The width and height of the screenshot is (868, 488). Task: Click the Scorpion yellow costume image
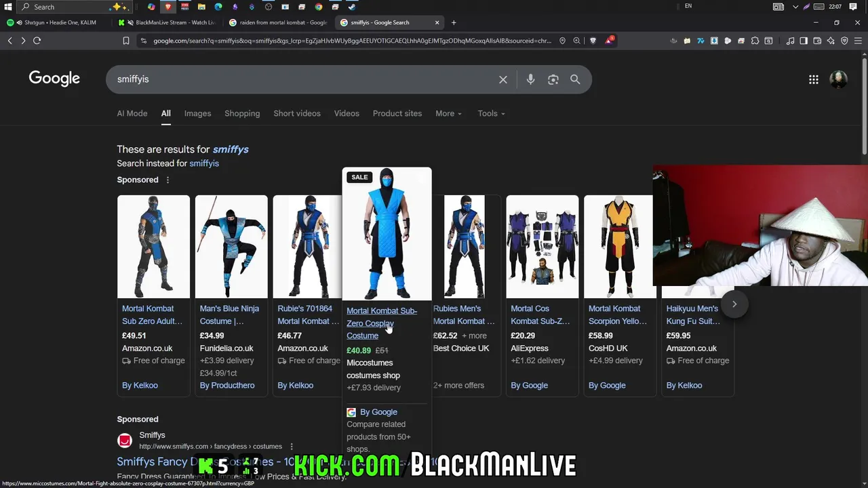(x=618, y=247)
